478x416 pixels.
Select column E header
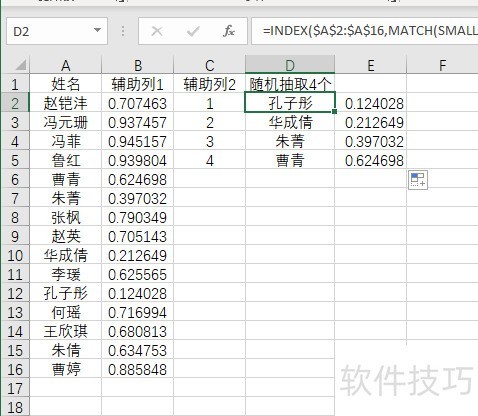point(371,65)
